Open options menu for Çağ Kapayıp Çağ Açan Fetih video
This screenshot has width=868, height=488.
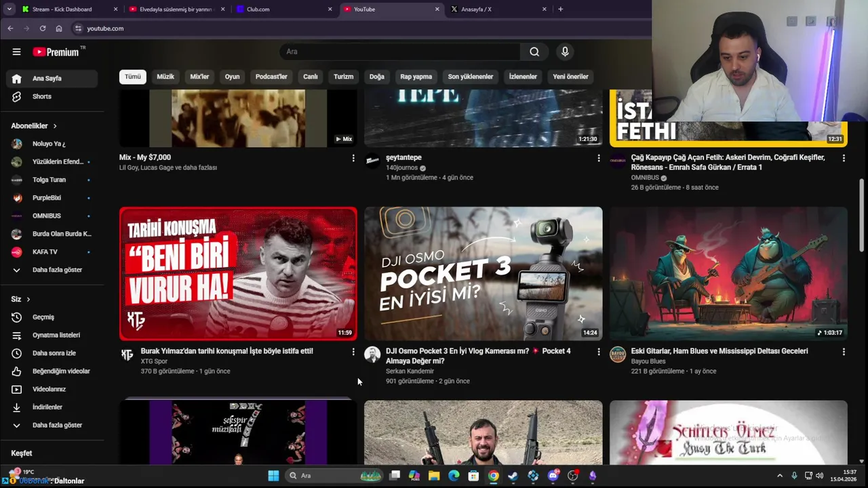pos(844,158)
